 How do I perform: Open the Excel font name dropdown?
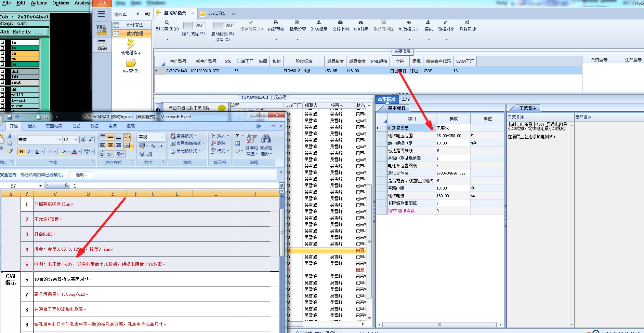60,140
